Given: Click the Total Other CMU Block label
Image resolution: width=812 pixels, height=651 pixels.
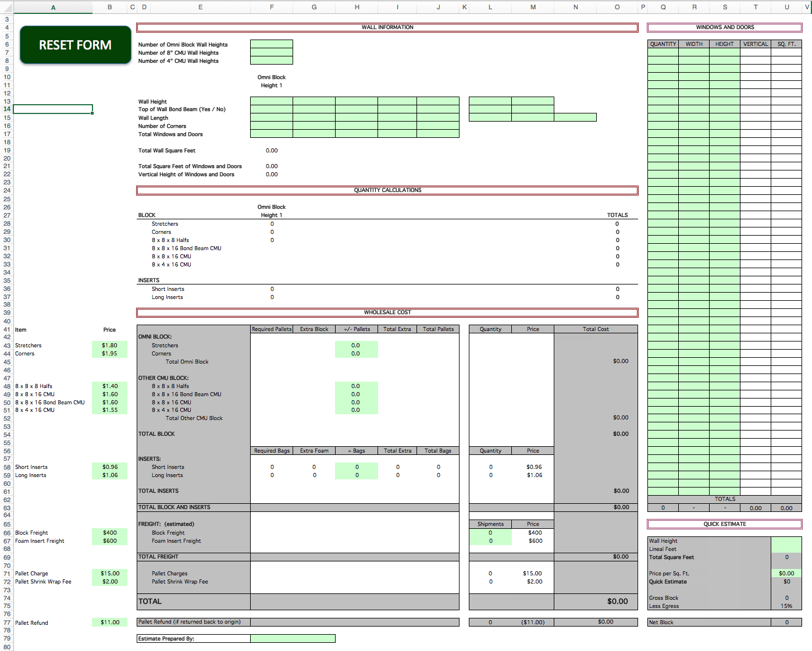Looking at the screenshot, I should (194, 418).
